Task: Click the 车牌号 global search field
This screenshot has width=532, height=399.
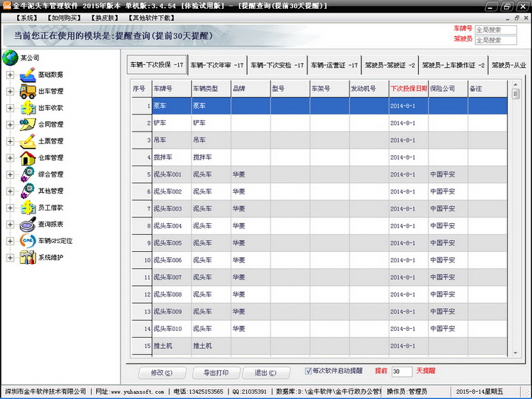Action: (x=496, y=30)
